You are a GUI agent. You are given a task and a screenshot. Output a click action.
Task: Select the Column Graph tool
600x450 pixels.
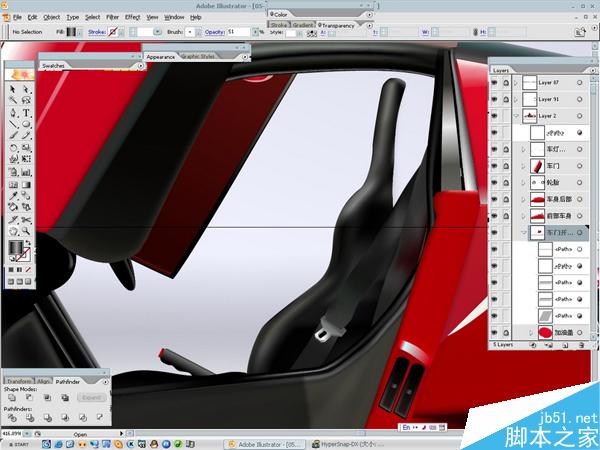pos(26,173)
